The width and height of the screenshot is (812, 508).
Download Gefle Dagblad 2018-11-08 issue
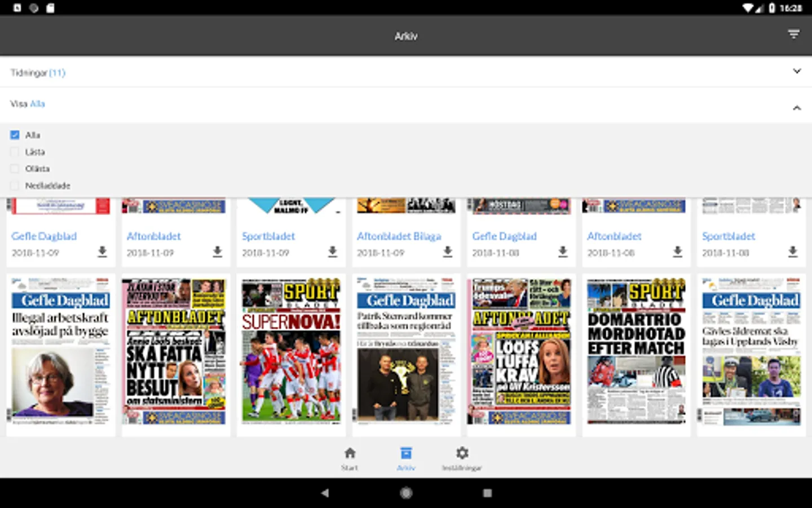(x=562, y=252)
